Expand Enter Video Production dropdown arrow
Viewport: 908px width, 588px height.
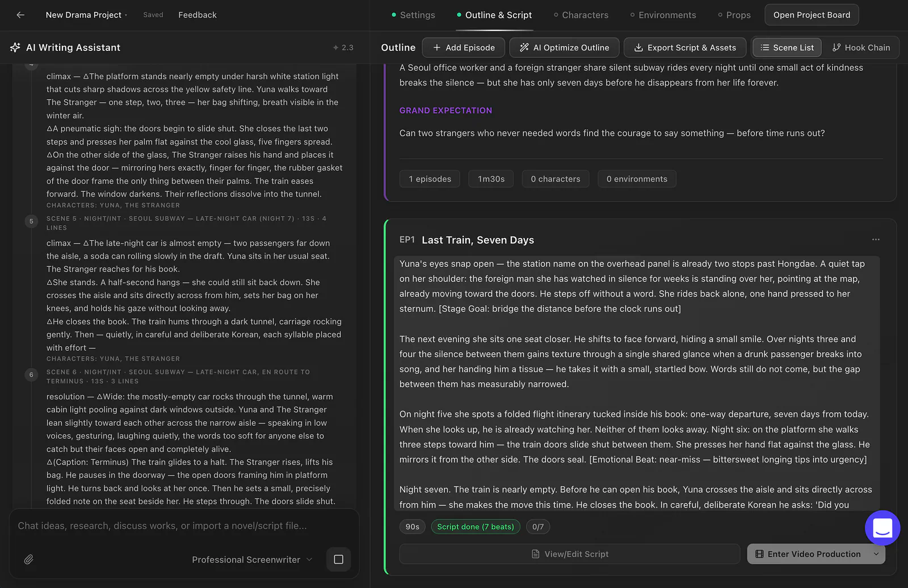click(x=876, y=554)
